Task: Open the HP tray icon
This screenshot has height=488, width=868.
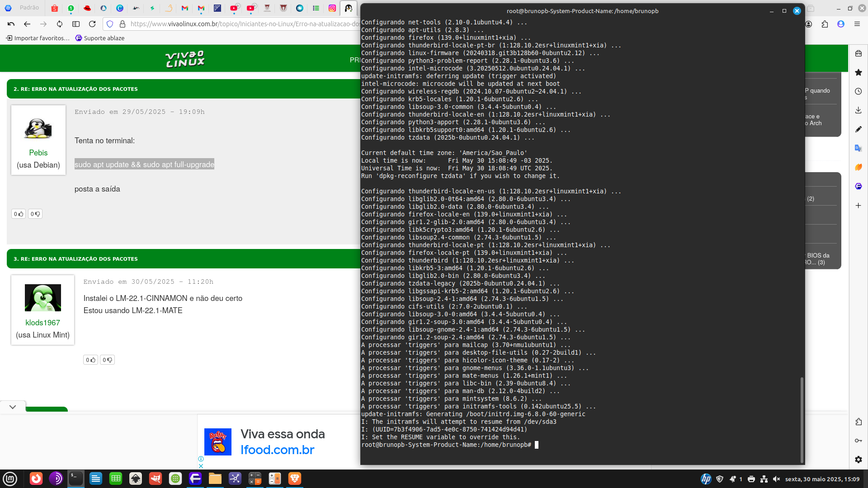Action: pos(706,479)
